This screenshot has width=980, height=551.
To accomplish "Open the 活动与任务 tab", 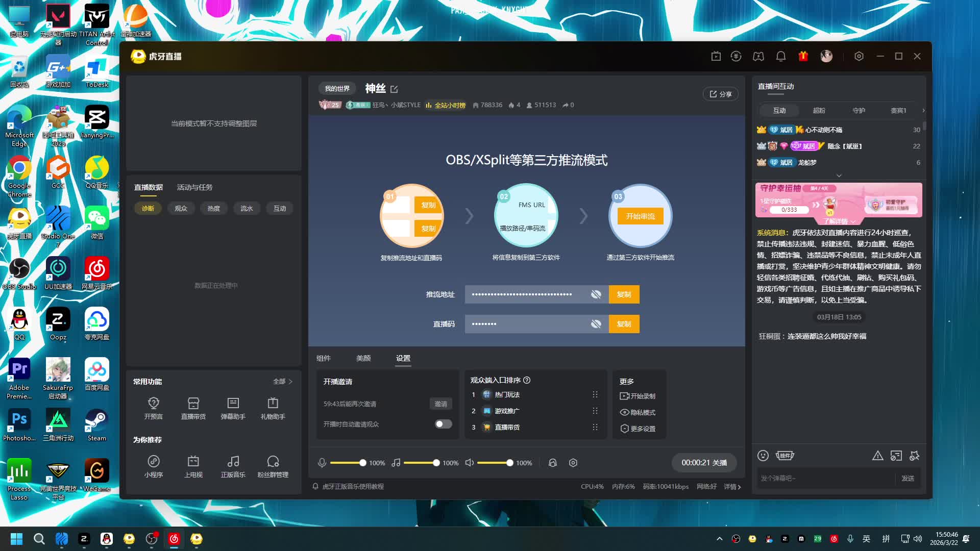I will click(194, 187).
